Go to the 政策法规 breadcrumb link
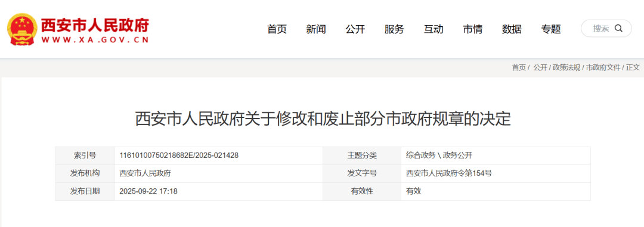The width and height of the screenshot is (644, 227). pos(566,68)
